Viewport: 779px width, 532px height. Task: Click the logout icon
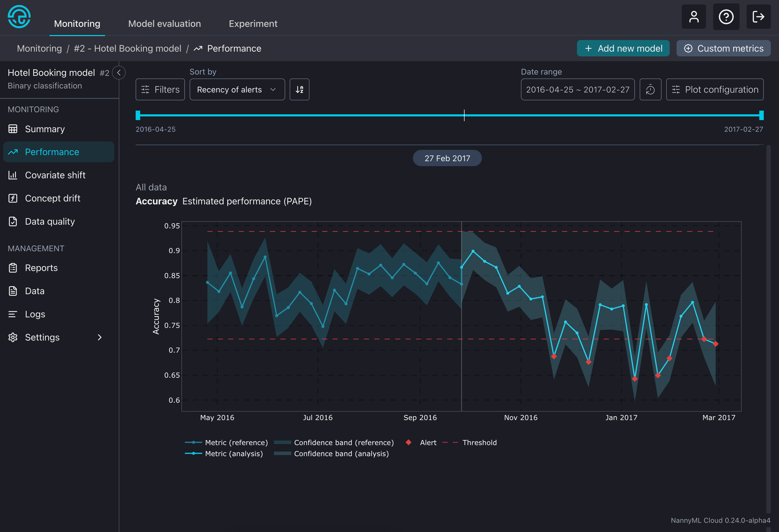(x=758, y=17)
